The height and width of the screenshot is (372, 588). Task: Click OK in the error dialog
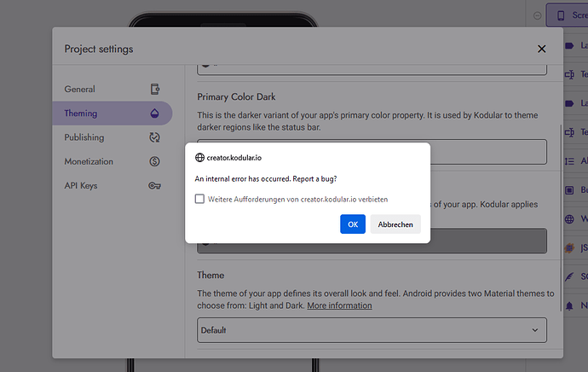coord(353,224)
